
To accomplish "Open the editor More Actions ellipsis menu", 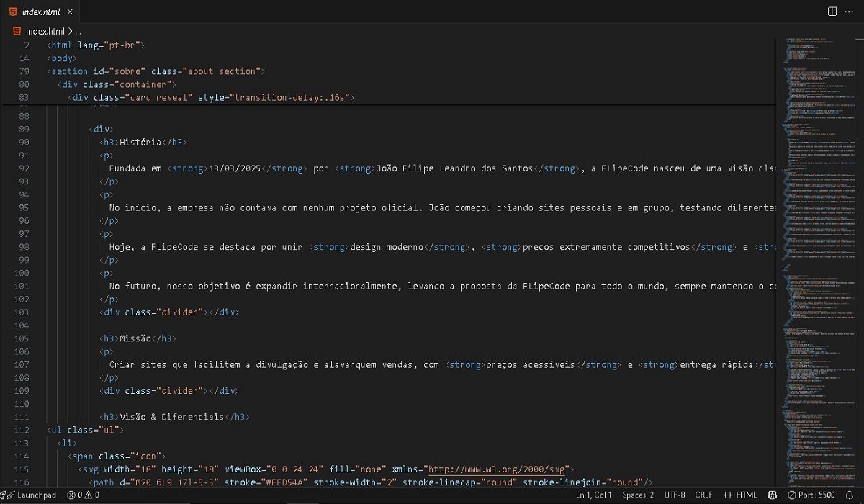I will tap(850, 12).
